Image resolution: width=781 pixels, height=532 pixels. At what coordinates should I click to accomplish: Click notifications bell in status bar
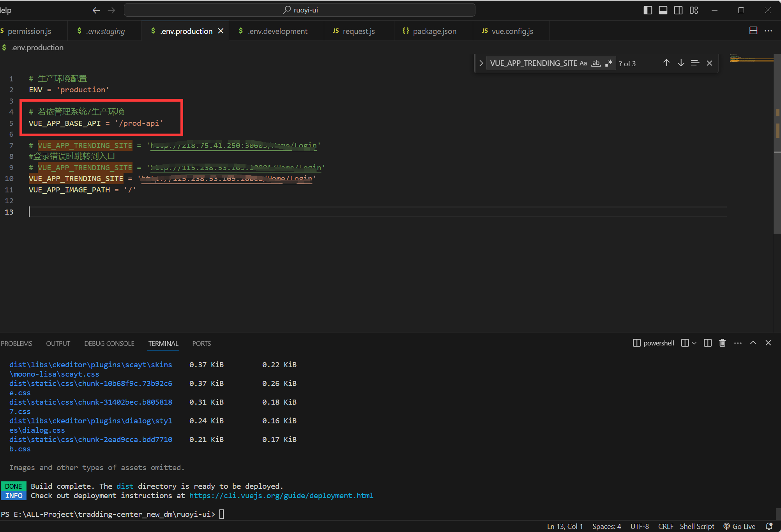coord(769,527)
